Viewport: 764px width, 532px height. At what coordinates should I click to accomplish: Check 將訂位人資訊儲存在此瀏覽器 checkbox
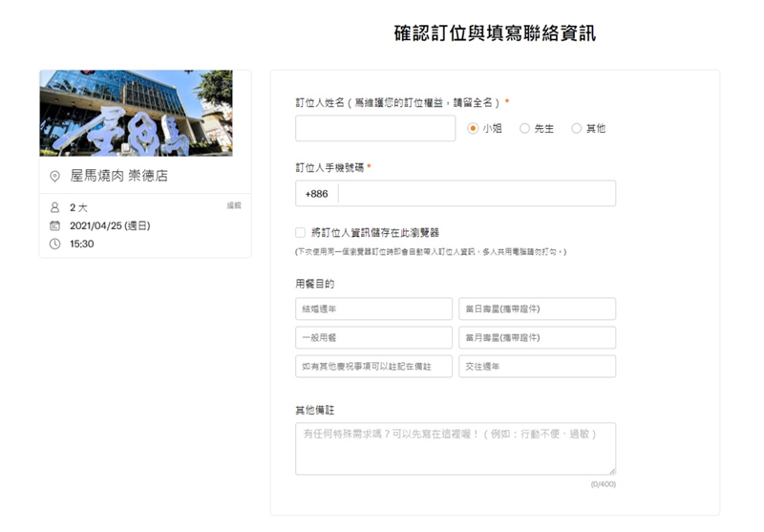pyautogui.click(x=301, y=232)
